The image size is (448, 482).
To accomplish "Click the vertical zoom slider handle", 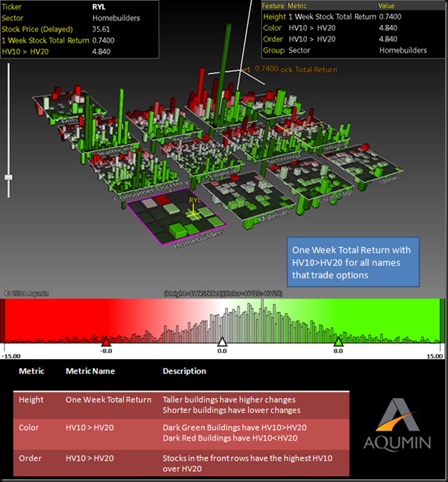I will point(9,177).
